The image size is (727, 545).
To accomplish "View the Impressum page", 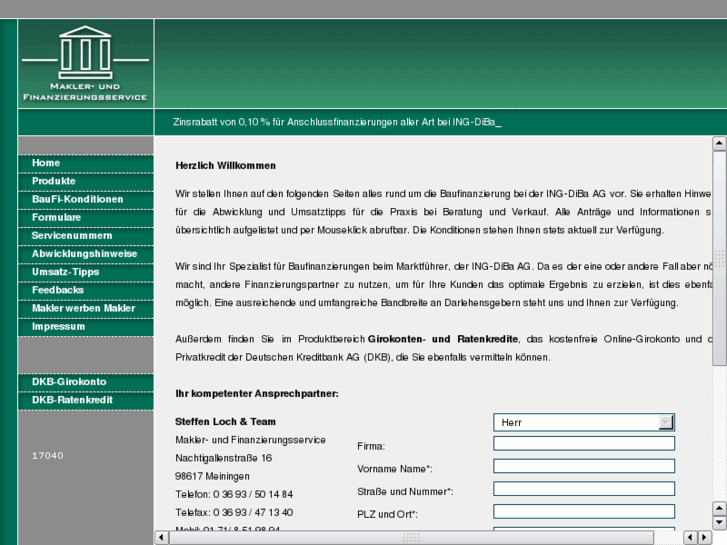I will point(86,327).
